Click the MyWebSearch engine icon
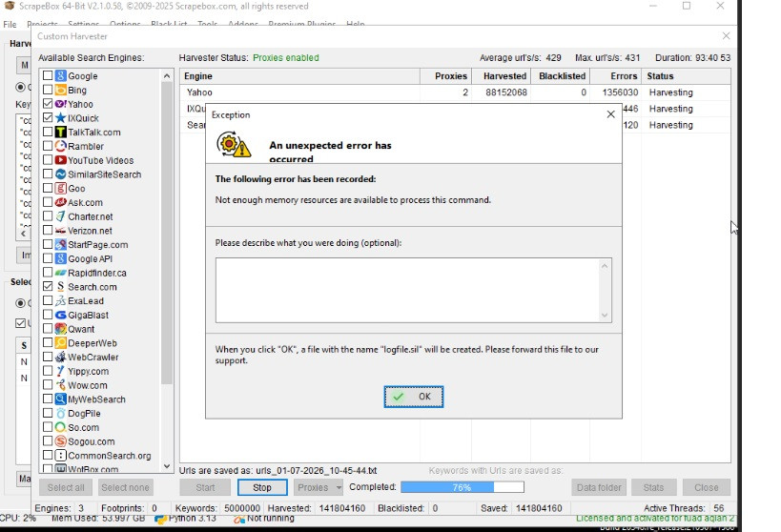This screenshot has height=532, width=781. [61, 399]
